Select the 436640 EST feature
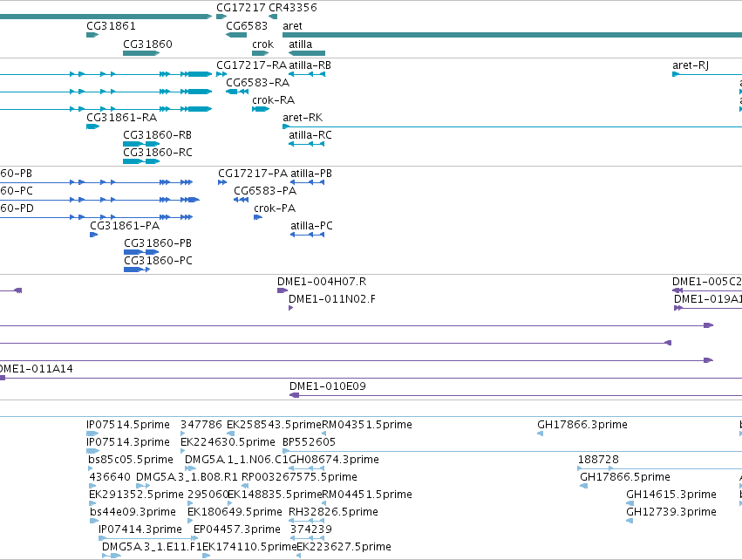742x560 pixels. click(x=92, y=486)
